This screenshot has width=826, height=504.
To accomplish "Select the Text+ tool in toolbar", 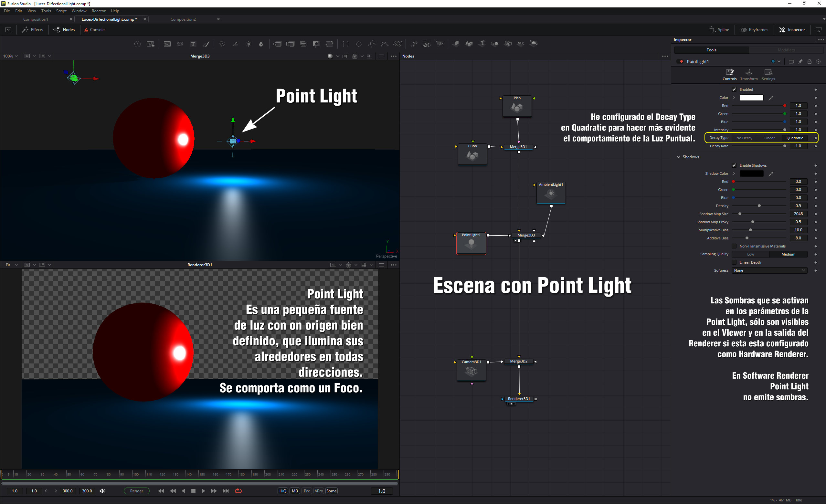I will click(x=193, y=44).
